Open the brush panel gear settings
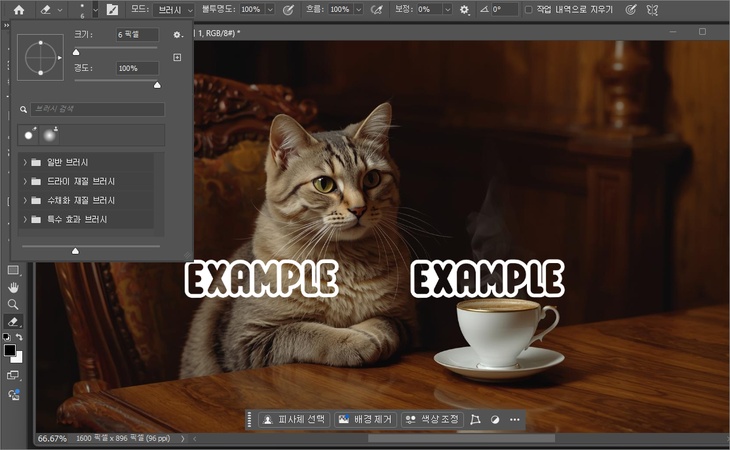 coord(177,35)
